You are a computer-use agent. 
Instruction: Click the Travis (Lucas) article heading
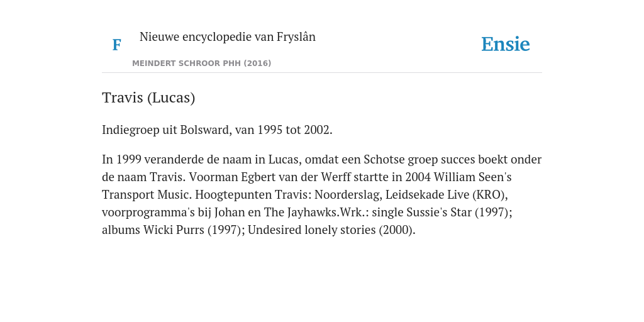(x=148, y=97)
